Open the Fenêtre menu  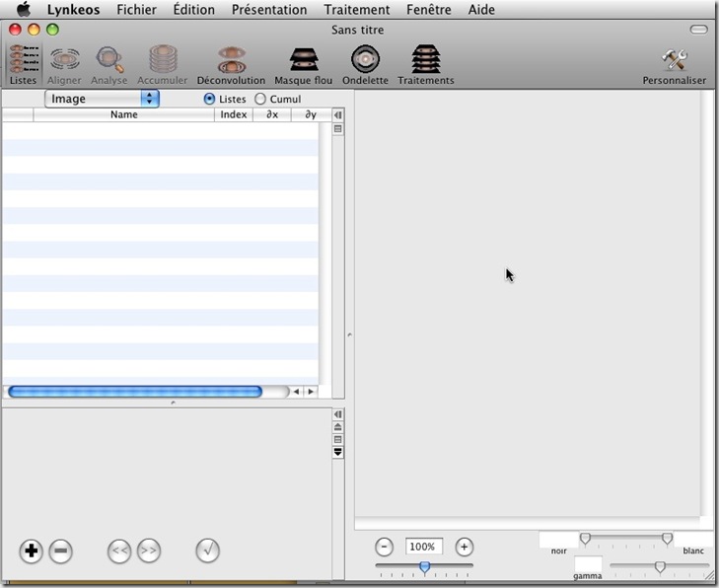coord(429,9)
